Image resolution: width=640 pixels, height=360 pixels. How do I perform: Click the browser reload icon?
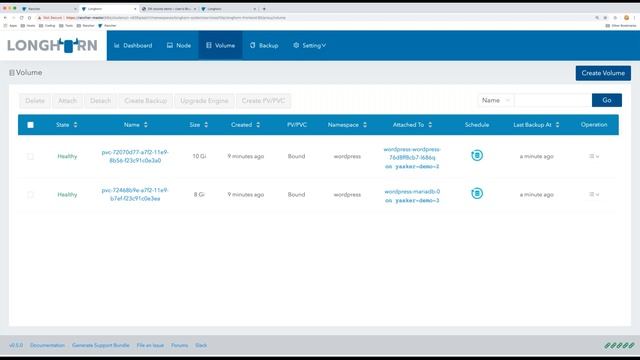click(x=21, y=18)
